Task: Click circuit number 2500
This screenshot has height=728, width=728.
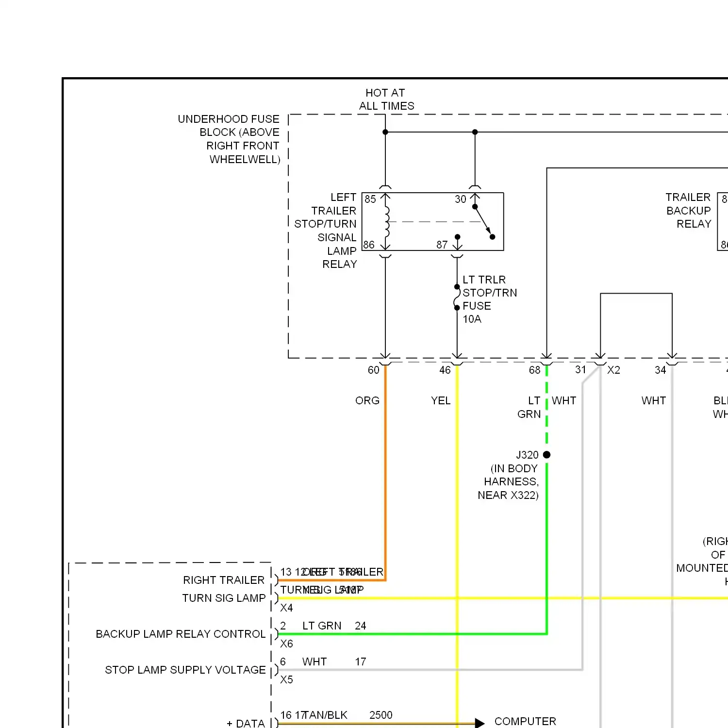Action: (381, 715)
